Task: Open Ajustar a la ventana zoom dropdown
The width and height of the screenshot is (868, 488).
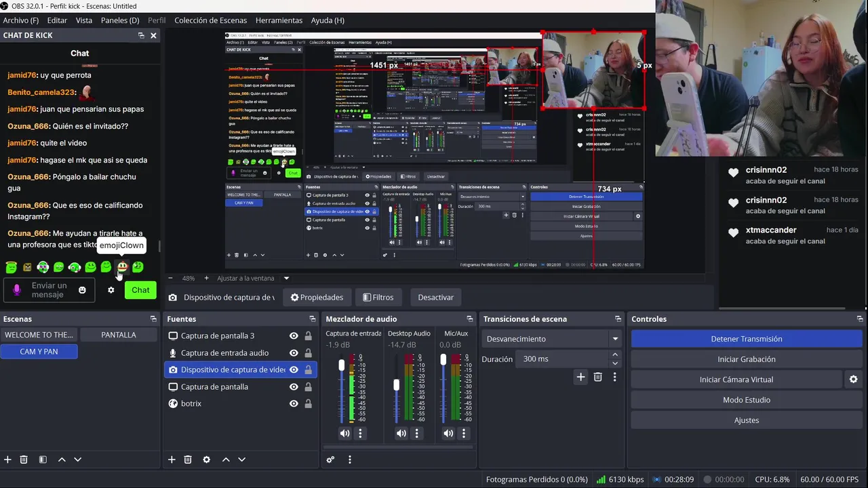Action: [x=286, y=278]
